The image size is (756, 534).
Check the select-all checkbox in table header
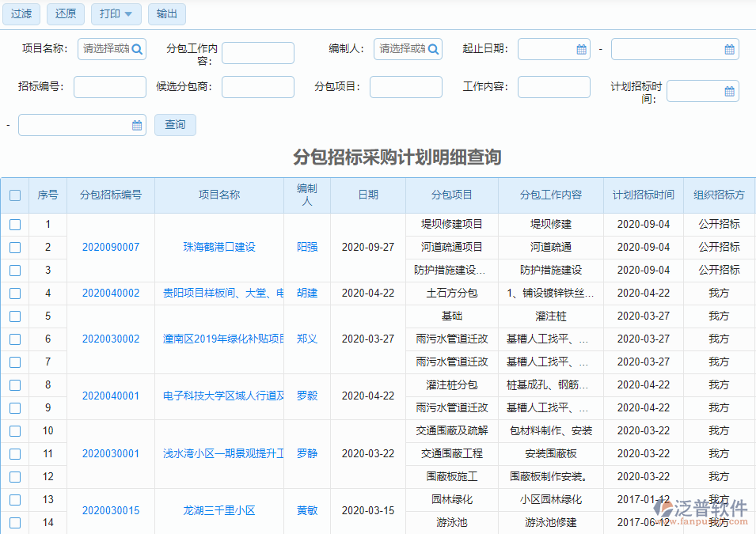(x=14, y=195)
